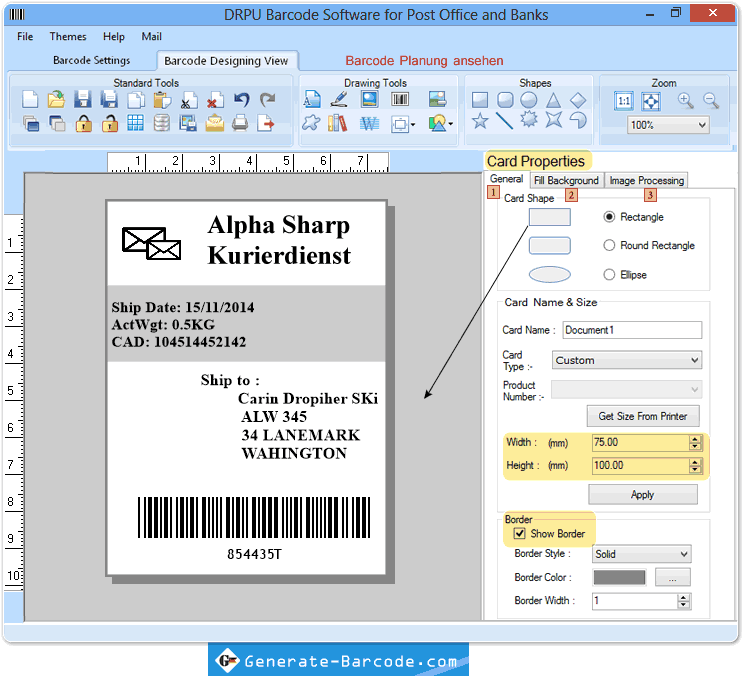
Task: Send the label by email with the envelope icon
Action: 214,124
